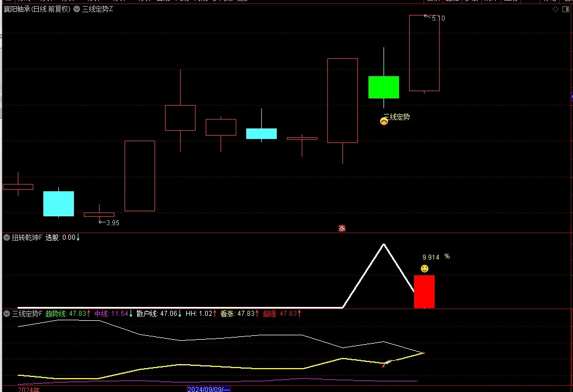
Task: Select the red 超强 legend label
Action: click(270, 314)
